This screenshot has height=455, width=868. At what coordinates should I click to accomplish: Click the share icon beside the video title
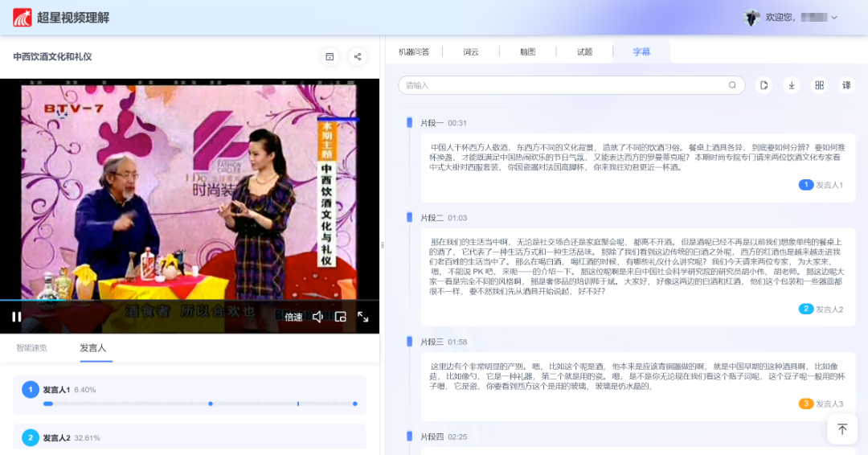click(358, 57)
